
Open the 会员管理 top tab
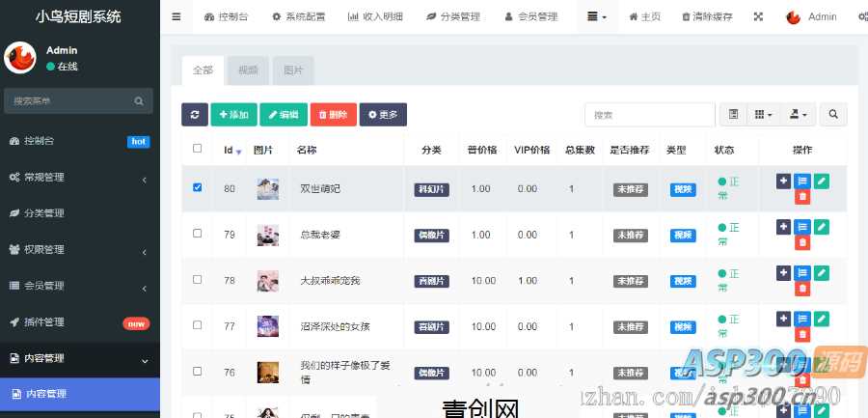[x=530, y=16]
